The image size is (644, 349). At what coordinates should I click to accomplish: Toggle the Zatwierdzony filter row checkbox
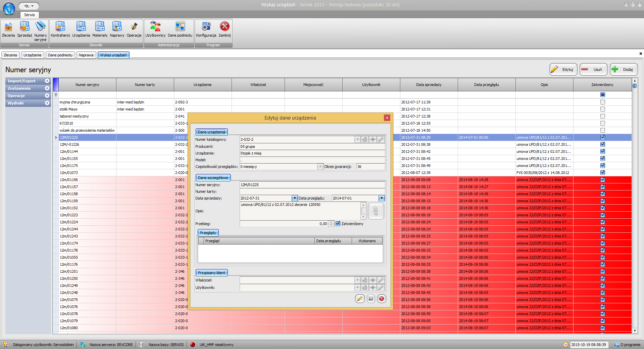[602, 95]
